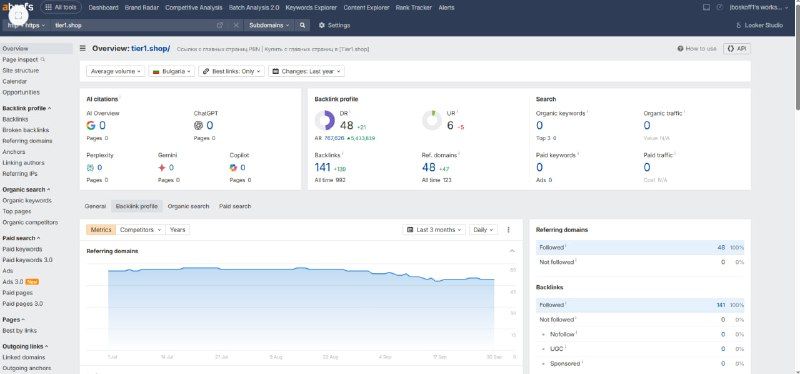The image size is (800, 374).
Task: Click the search magnifier button
Action: pos(303,25)
